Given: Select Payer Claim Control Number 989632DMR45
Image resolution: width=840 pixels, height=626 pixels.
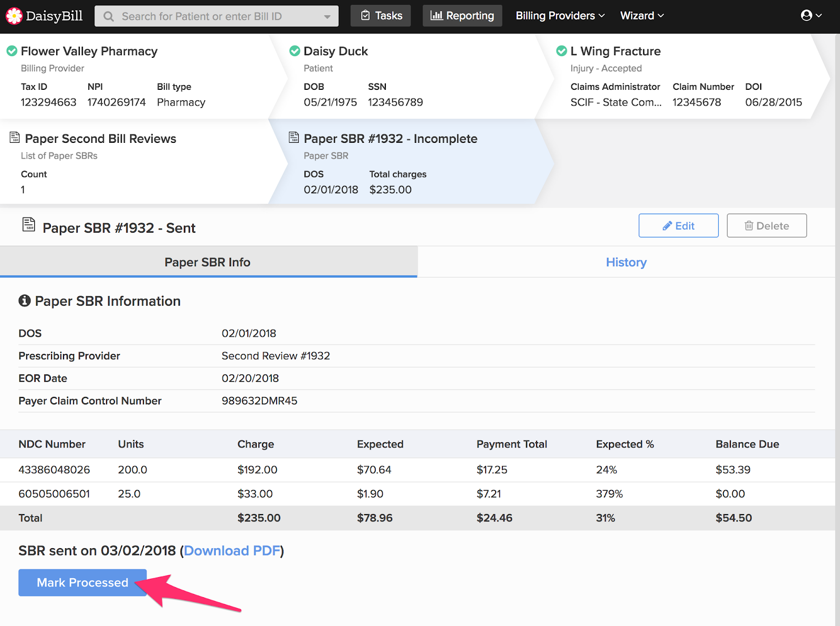Looking at the screenshot, I should pos(259,401).
